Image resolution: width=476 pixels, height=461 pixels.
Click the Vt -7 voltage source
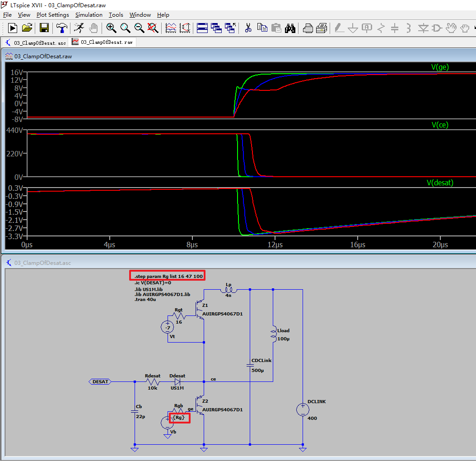coord(167,327)
